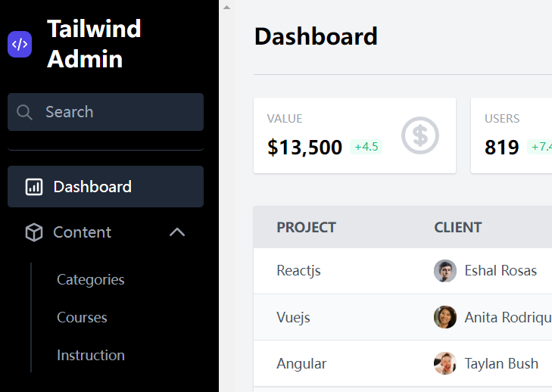
Task: Click Anita's avatar in the Vuejs row
Action: [x=445, y=317]
